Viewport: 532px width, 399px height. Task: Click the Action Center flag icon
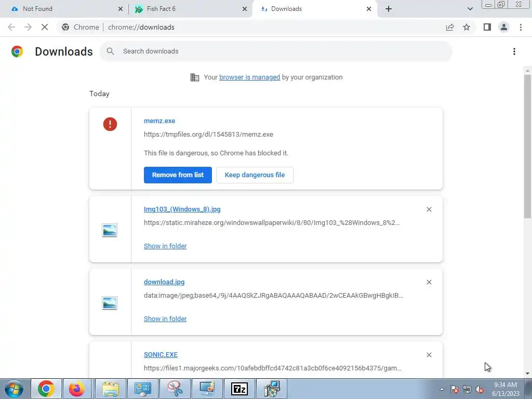pyautogui.click(x=455, y=390)
